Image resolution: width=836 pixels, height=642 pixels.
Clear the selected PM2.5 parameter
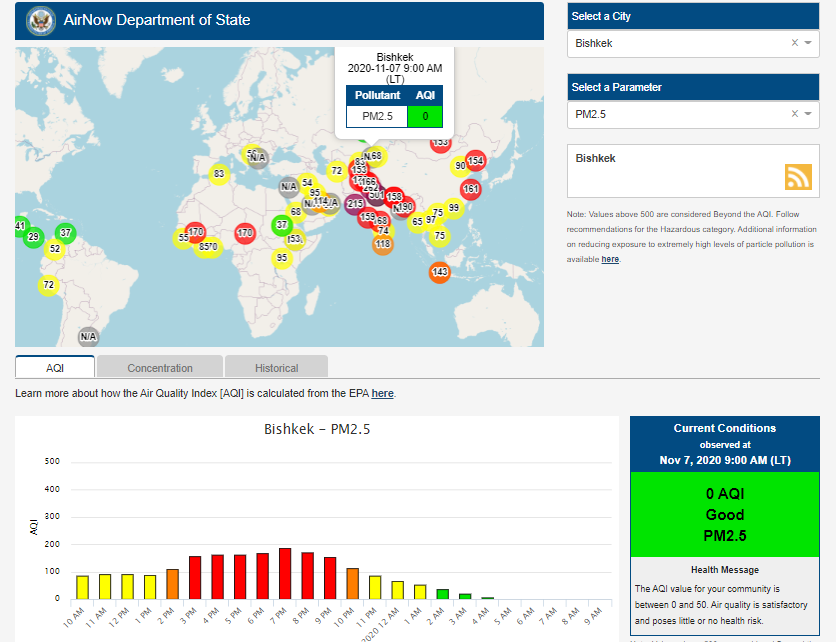795,114
